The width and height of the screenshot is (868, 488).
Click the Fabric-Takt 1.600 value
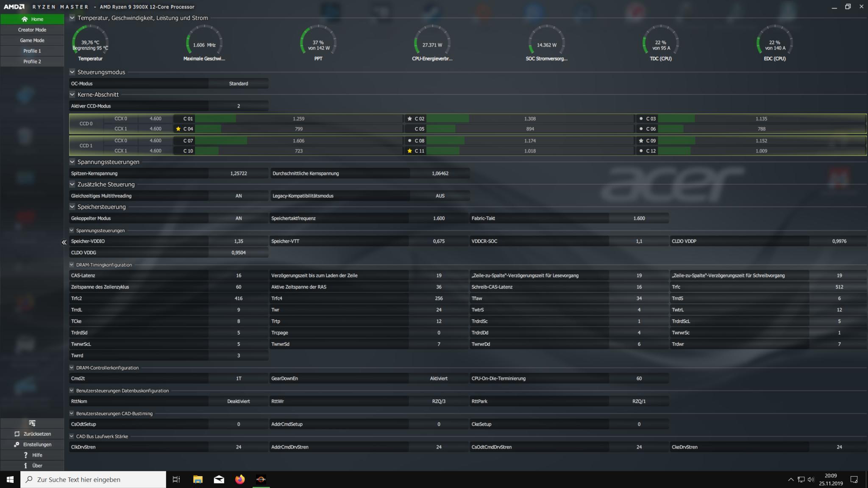click(639, 218)
